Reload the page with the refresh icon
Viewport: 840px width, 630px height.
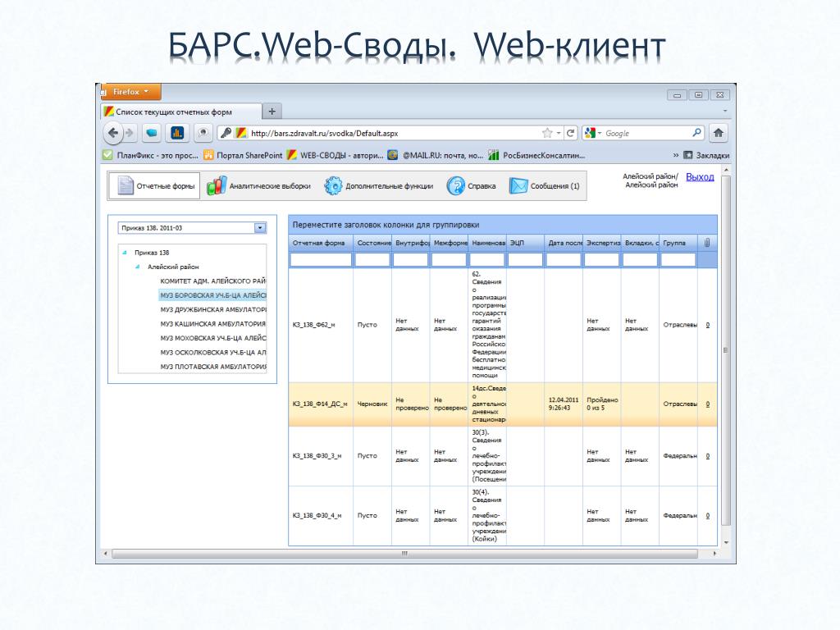[x=571, y=133]
